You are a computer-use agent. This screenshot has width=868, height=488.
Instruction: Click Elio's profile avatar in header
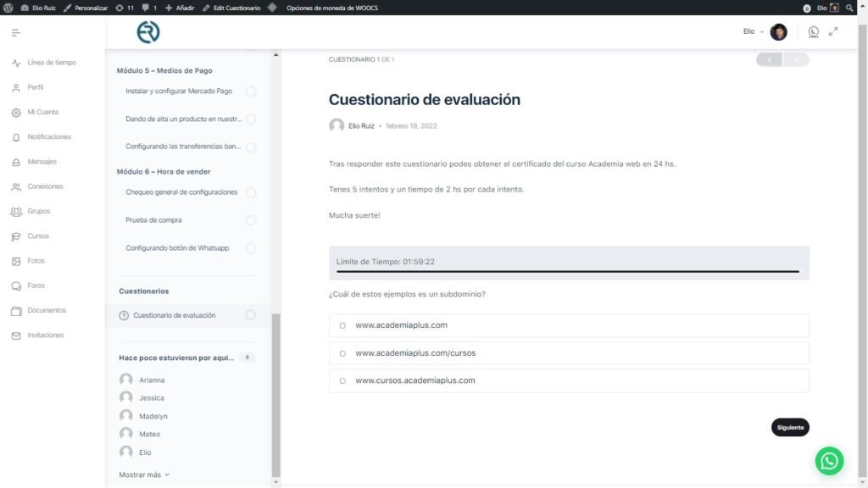tap(778, 32)
